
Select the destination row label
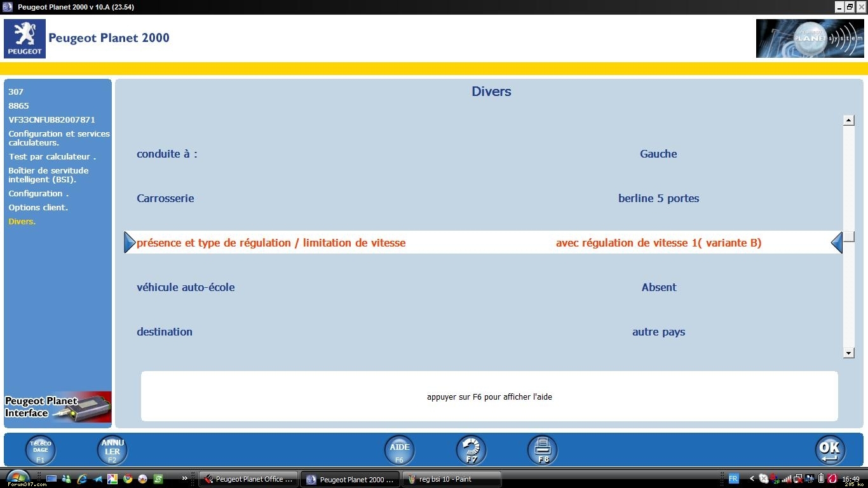(x=165, y=332)
